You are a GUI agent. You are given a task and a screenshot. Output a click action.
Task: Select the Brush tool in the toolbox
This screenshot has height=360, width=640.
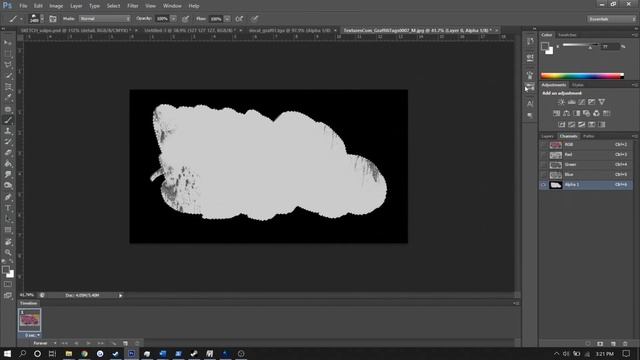click(8, 120)
